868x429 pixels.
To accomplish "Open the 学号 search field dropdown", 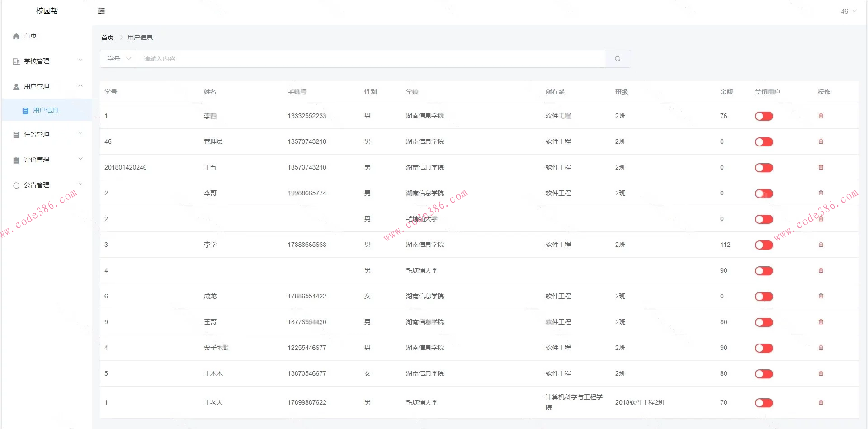I will (x=118, y=59).
